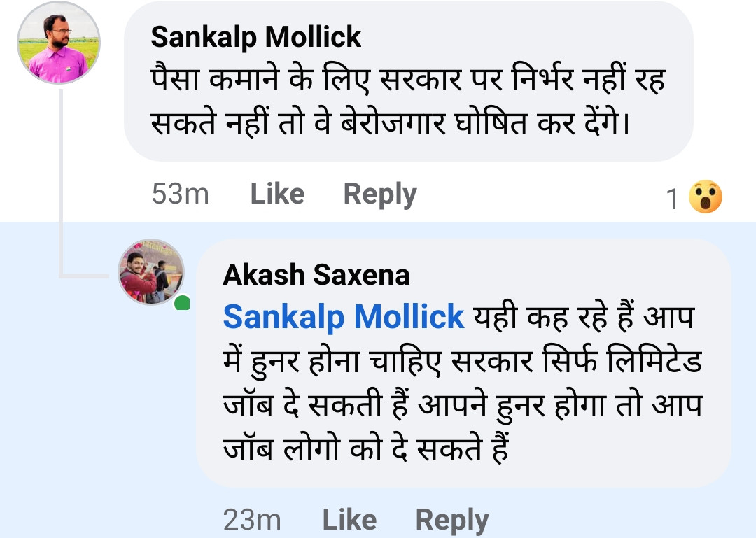The height and width of the screenshot is (538, 756).
Task: Click the blue Sankalp Mollick mention
Action: click(x=344, y=316)
